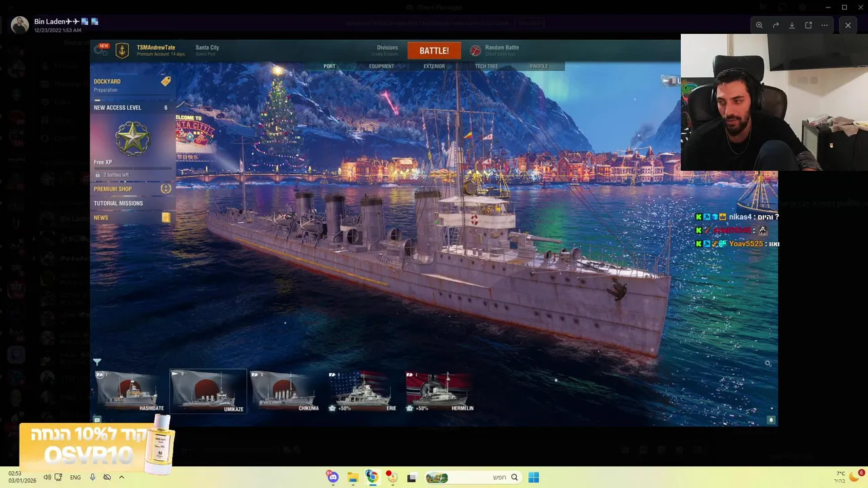Switch to the Exterior tab
Screen dimensions: 868x488
(x=434, y=66)
